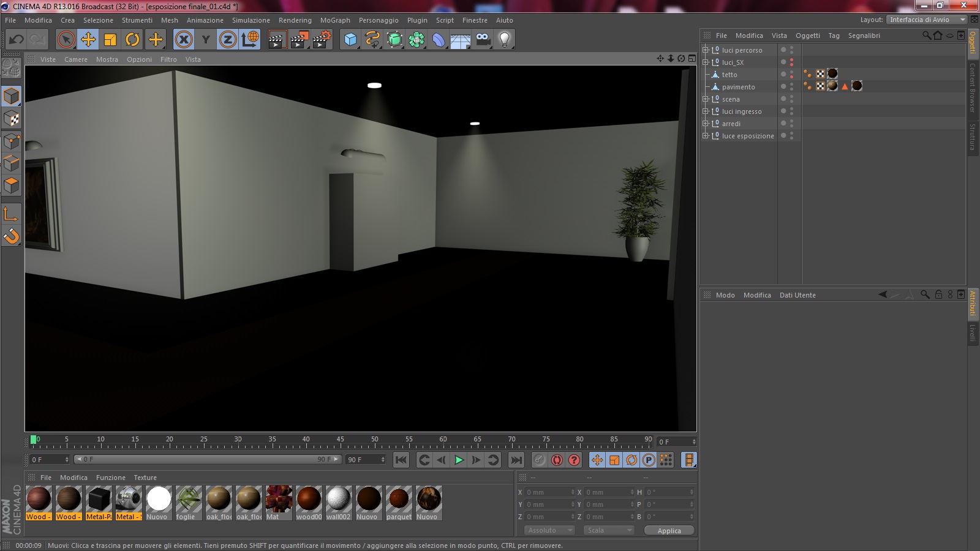
Task: Expand the luci_SX group
Action: [705, 62]
